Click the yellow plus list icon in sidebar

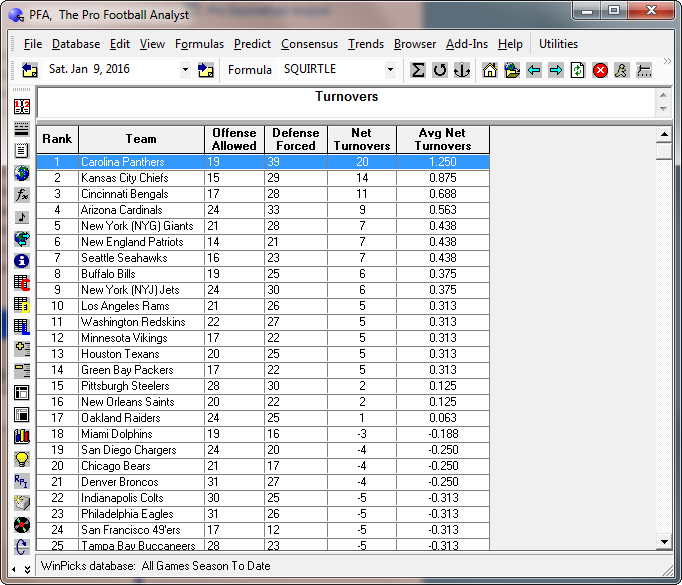(x=22, y=348)
